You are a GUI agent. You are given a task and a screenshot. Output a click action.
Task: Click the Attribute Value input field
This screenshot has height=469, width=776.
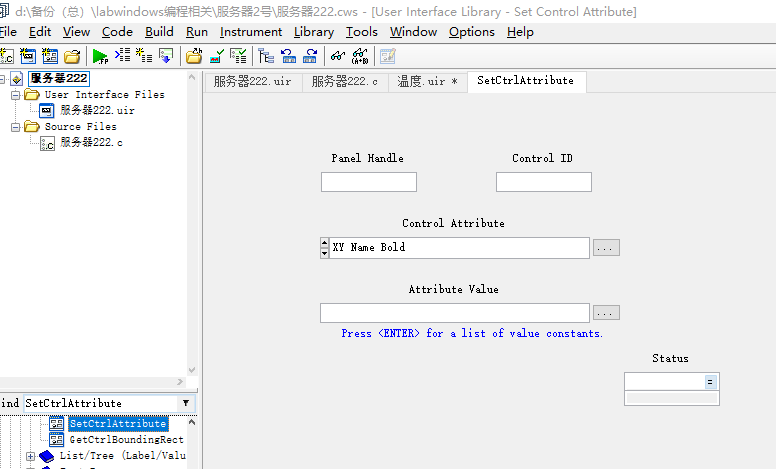point(455,313)
